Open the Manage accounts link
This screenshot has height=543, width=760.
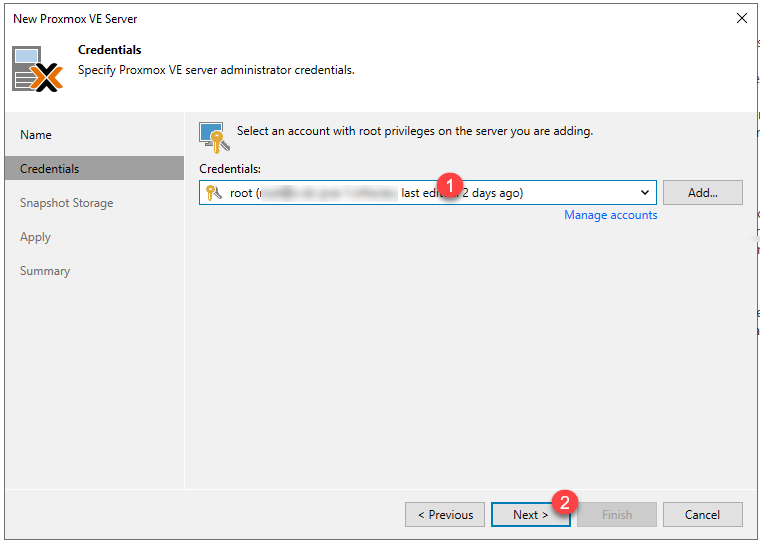611,215
